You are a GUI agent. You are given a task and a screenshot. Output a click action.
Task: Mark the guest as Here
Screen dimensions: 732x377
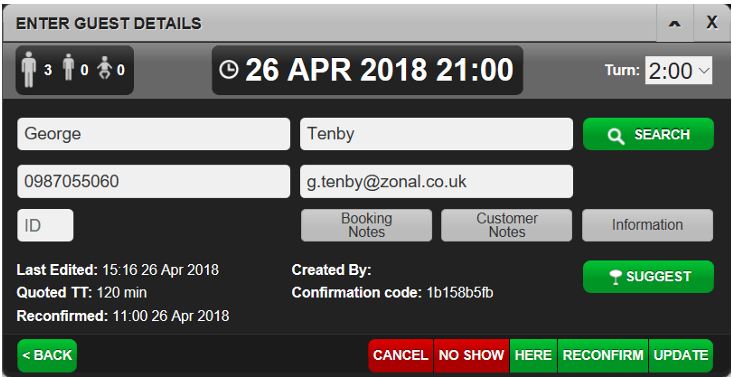click(533, 356)
